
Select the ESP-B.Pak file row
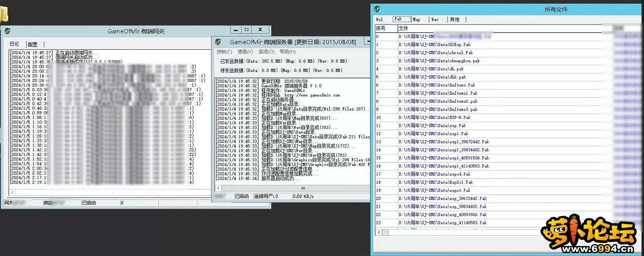488,118
